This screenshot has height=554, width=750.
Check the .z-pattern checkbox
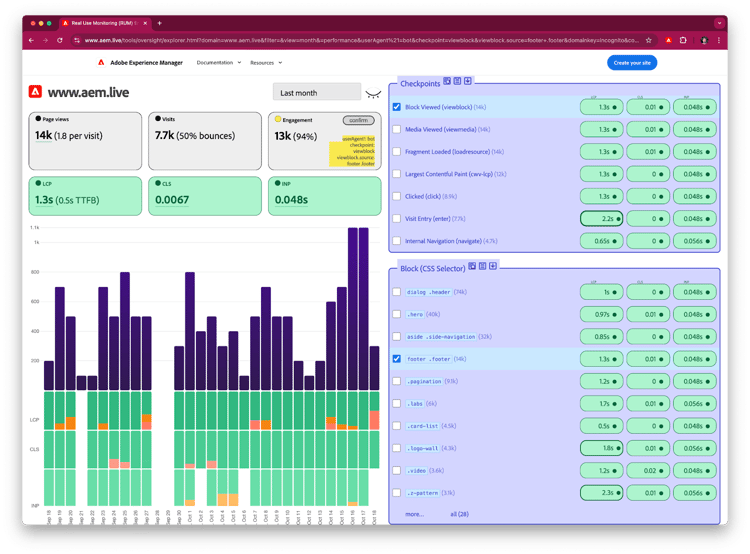tap(397, 492)
